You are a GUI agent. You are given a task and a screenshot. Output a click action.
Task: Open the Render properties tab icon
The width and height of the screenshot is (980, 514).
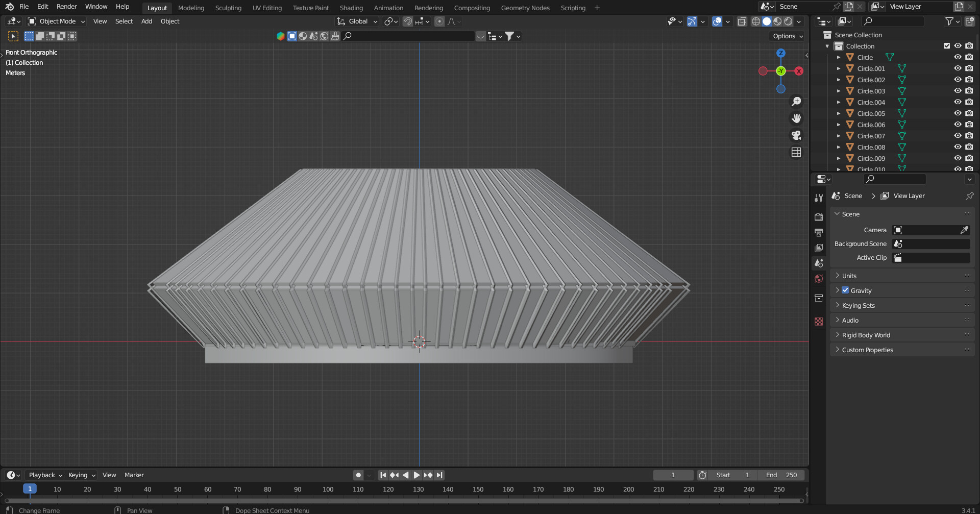pyautogui.click(x=819, y=217)
